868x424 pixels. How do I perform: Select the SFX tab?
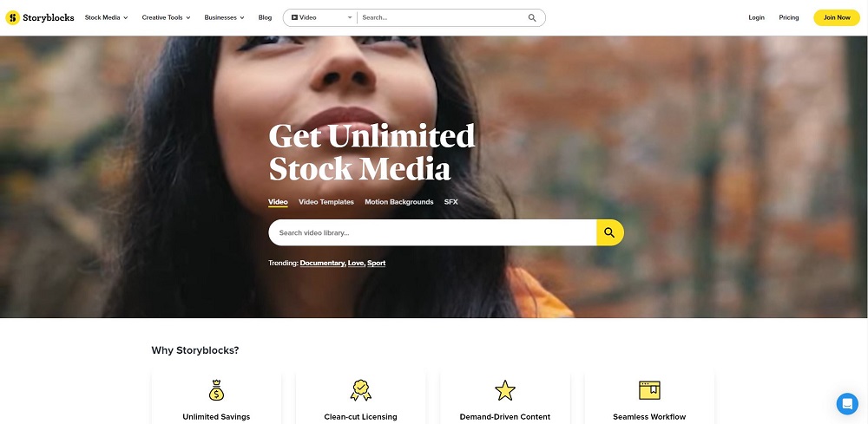tap(451, 202)
